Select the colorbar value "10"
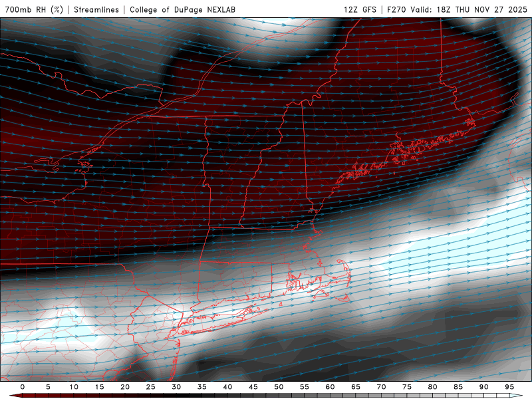This screenshot has width=532, height=399. click(x=74, y=387)
